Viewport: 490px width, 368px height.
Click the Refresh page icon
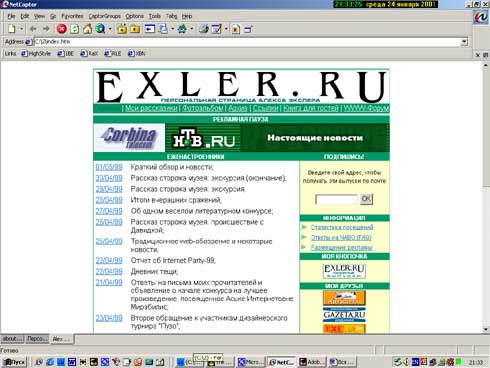point(75,29)
